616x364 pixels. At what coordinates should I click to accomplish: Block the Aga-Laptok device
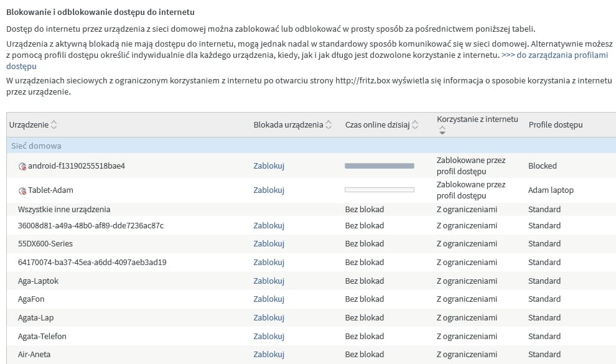pos(268,281)
